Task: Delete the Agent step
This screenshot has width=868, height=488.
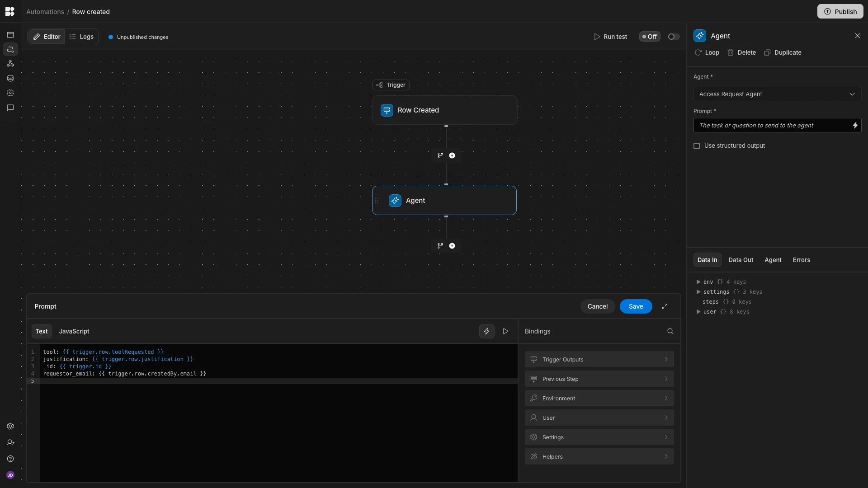Action: [x=741, y=52]
